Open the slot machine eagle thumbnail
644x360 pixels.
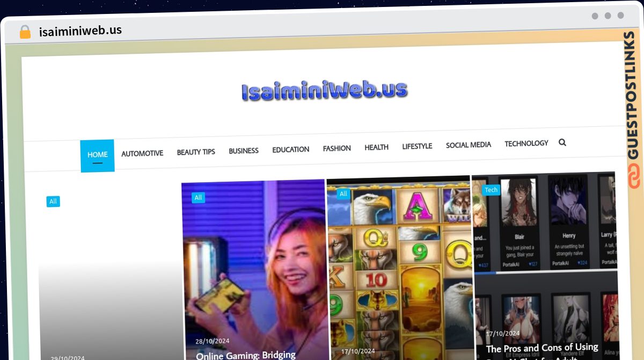[400, 267]
